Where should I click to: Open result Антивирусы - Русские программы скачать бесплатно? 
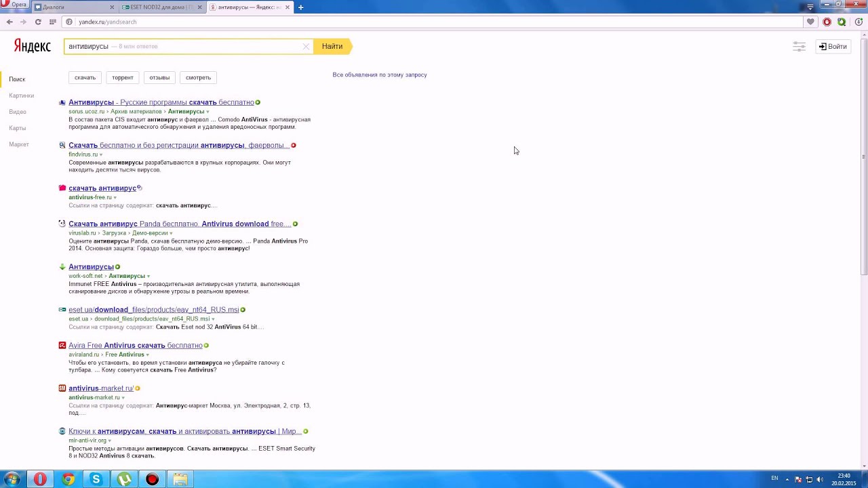(x=161, y=102)
